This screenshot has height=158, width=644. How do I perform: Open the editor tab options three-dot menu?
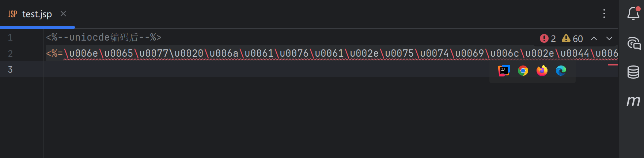[x=604, y=14]
